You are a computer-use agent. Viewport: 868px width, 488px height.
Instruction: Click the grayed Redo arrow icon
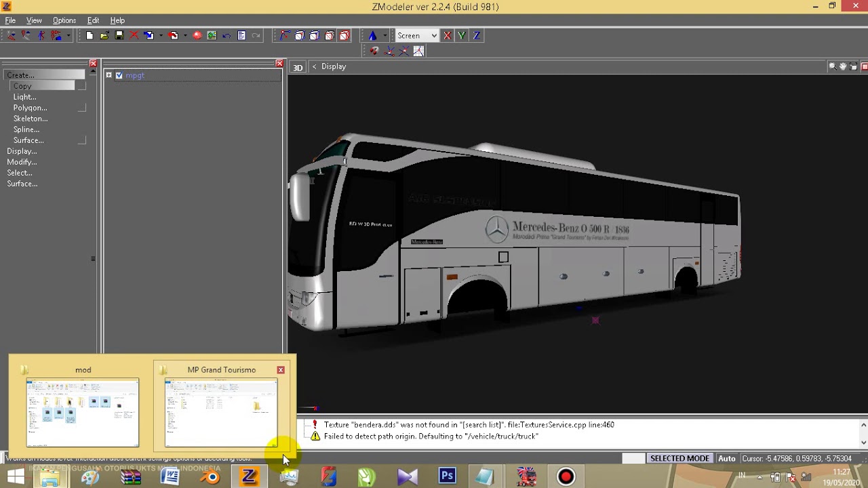[256, 35]
